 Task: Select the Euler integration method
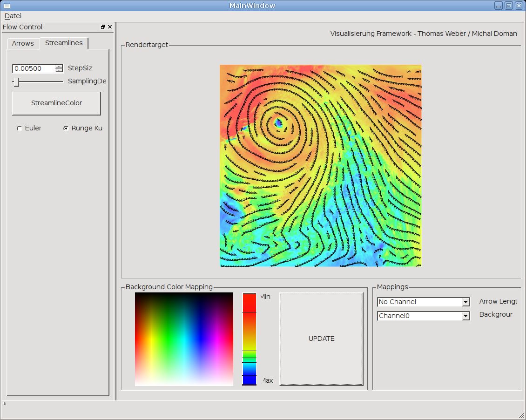point(20,129)
